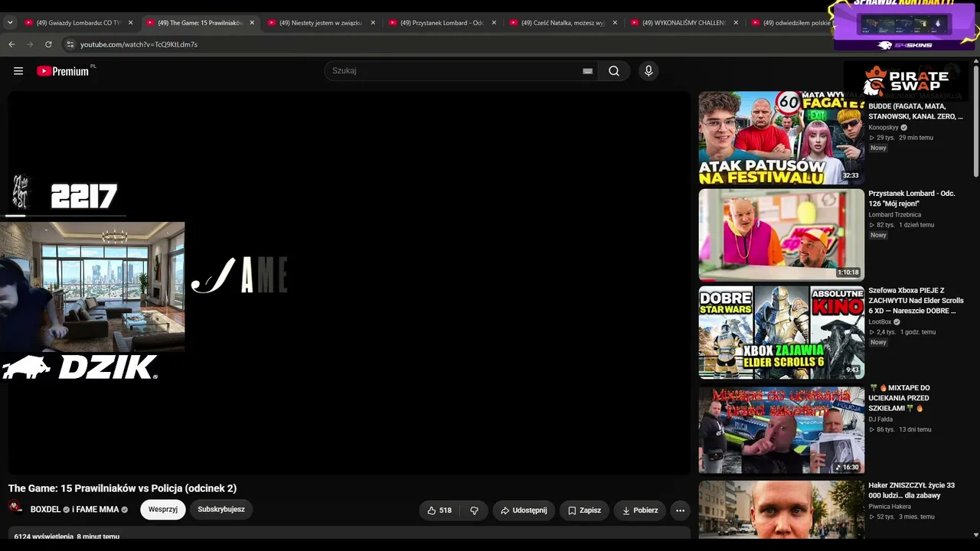Image resolution: width=980 pixels, height=551 pixels.
Task: View site information icon beside the URL
Action: tap(70, 44)
